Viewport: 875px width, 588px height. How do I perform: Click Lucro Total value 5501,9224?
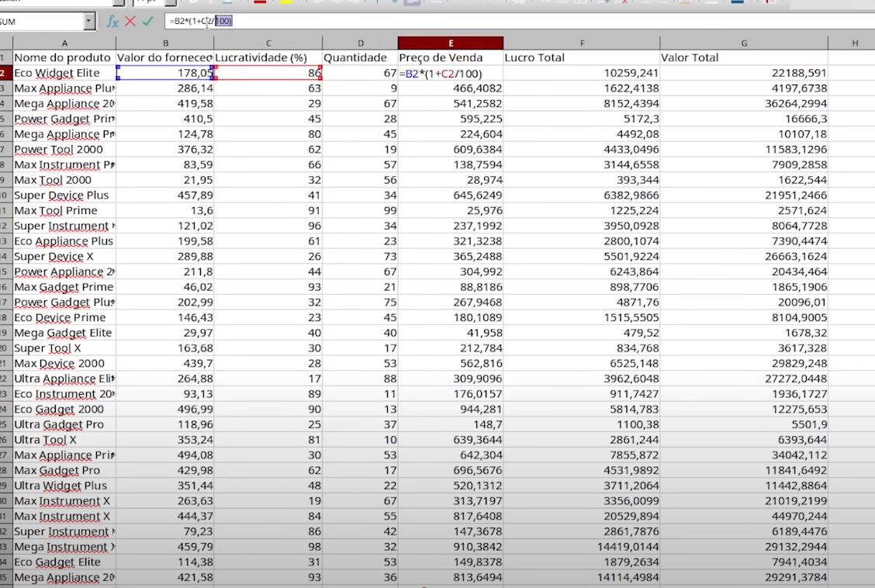[x=582, y=257]
